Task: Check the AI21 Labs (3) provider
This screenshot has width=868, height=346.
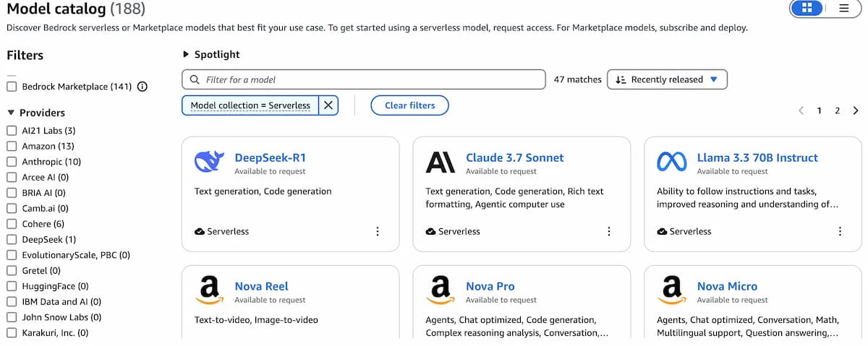Action: click(12, 131)
